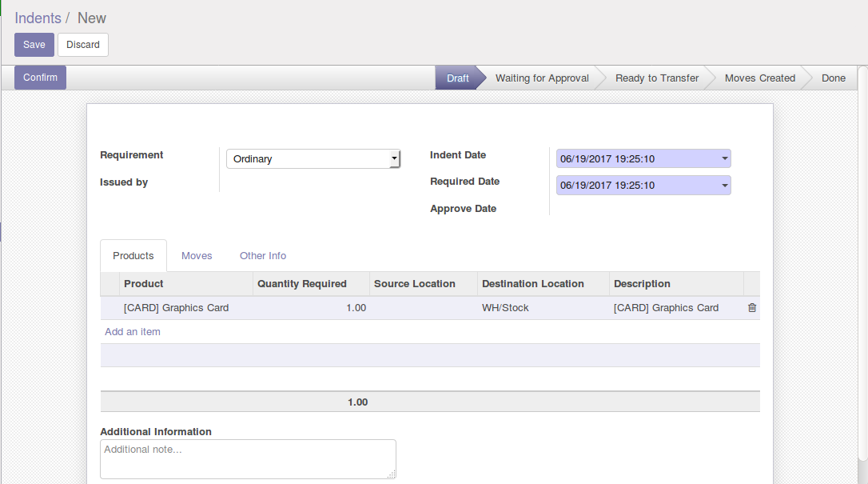Click the Product cell Graphics Card
This screenshot has width=868, height=484.
coord(177,308)
